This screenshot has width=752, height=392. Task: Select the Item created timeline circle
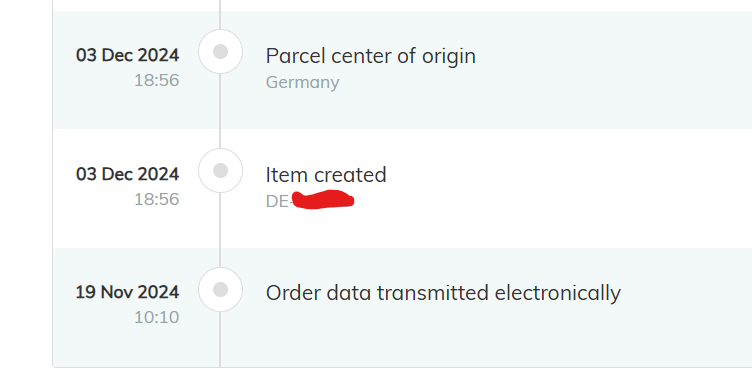220,170
